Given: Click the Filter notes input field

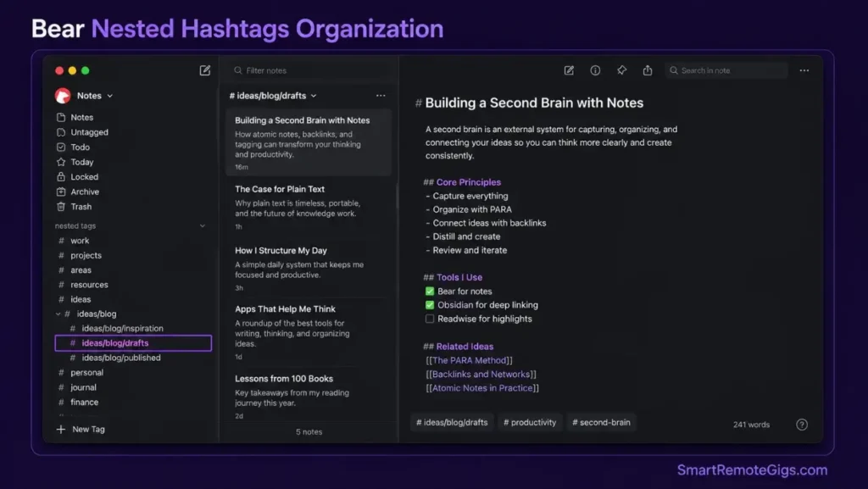Looking at the screenshot, I should [x=310, y=70].
